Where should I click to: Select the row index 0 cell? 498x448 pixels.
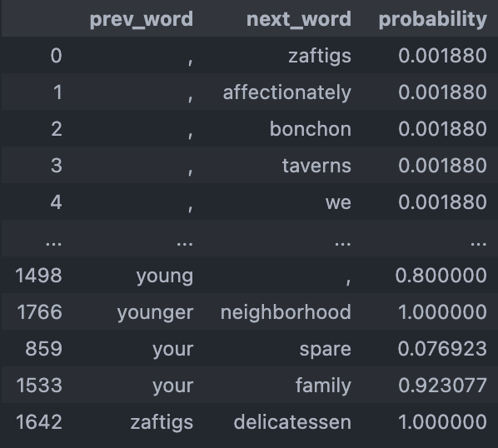[57, 56]
